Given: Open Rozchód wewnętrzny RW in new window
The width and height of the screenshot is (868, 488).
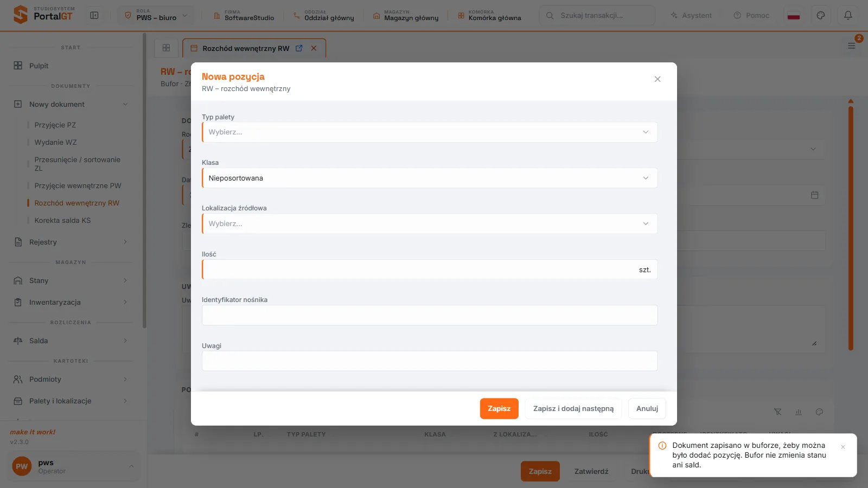Looking at the screenshot, I should point(299,48).
